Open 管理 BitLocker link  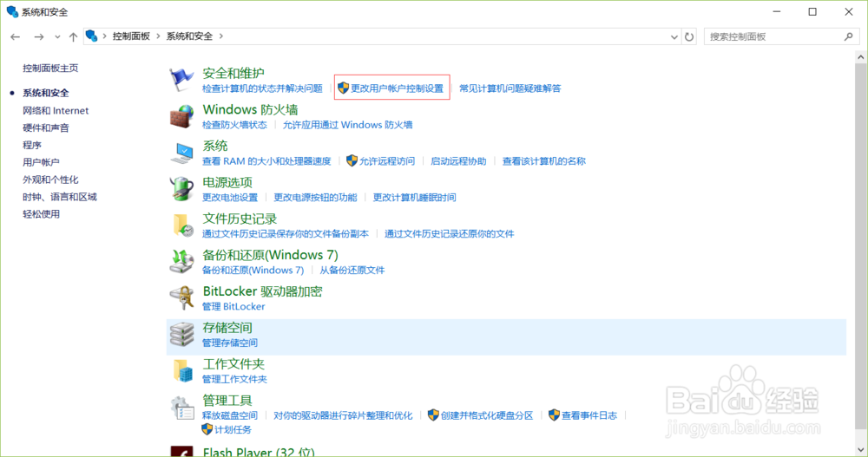coord(233,306)
